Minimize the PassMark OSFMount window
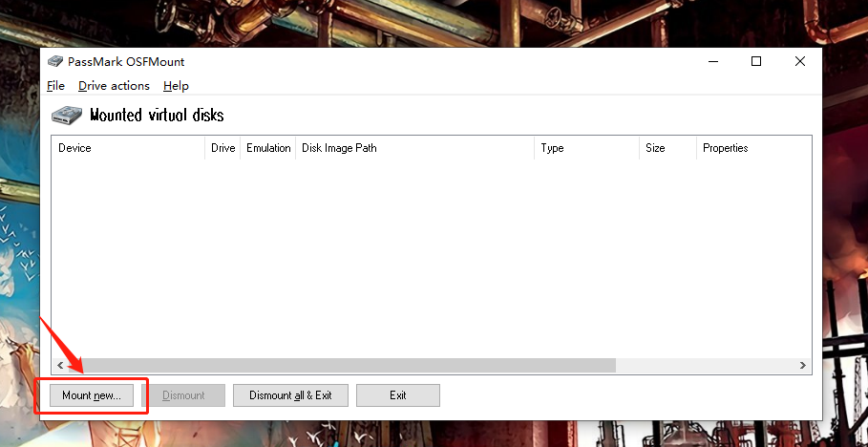The height and width of the screenshot is (447, 868). (x=713, y=61)
